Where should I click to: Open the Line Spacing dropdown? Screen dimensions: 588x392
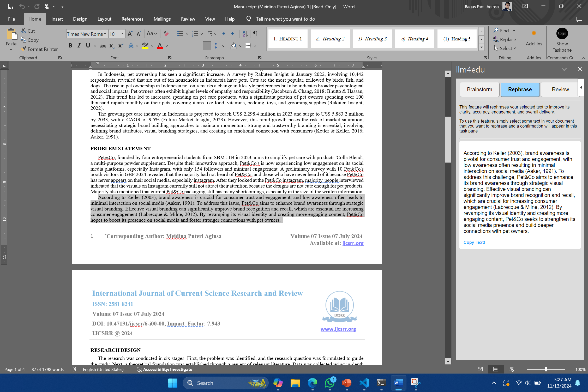(219, 46)
